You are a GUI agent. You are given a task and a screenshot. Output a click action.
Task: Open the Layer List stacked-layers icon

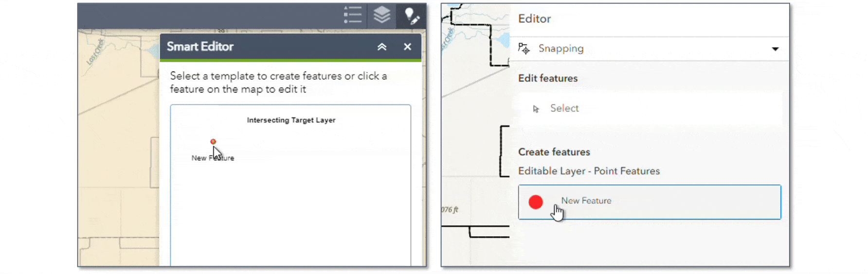click(382, 15)
